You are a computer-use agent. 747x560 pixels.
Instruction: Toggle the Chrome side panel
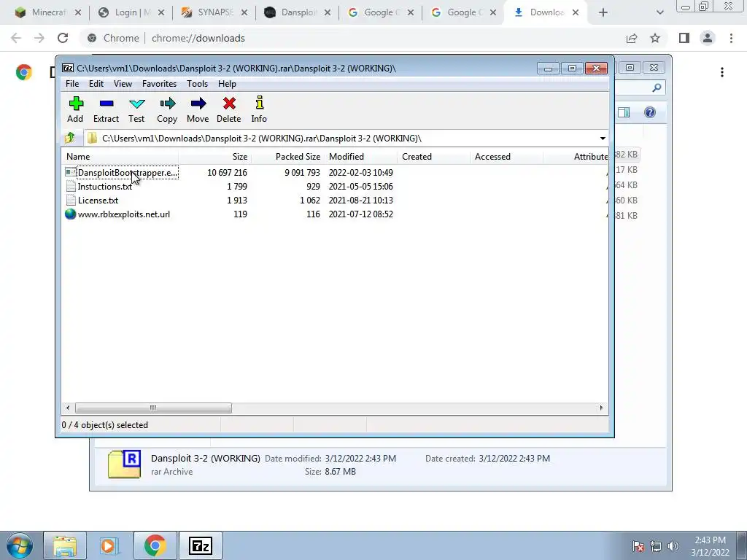684,38
